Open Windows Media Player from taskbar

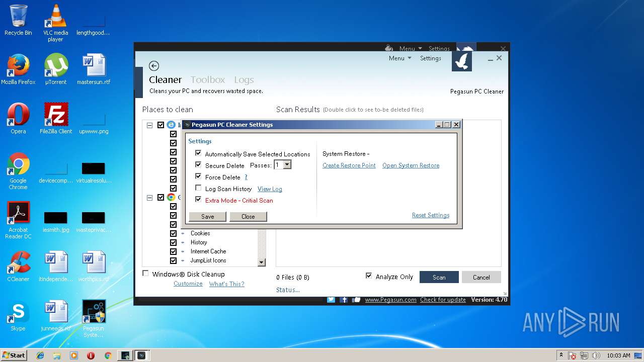click(x=74, y=355)
